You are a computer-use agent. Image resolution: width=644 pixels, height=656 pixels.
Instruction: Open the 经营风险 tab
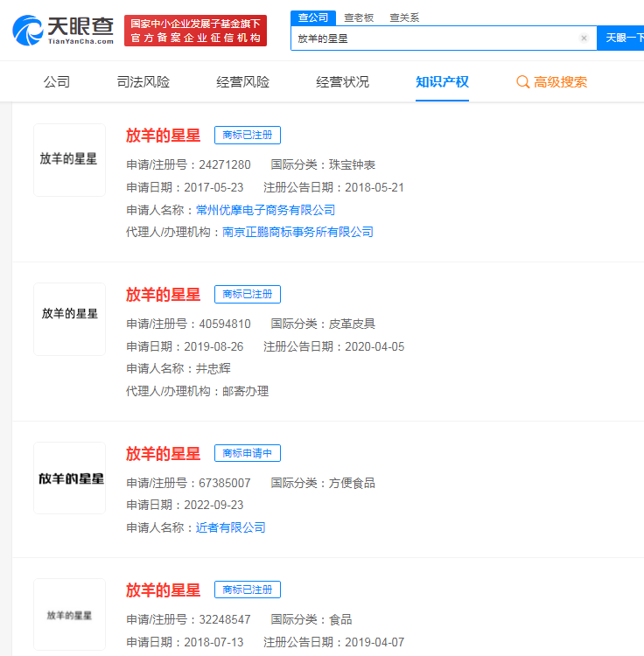point(243,81)
